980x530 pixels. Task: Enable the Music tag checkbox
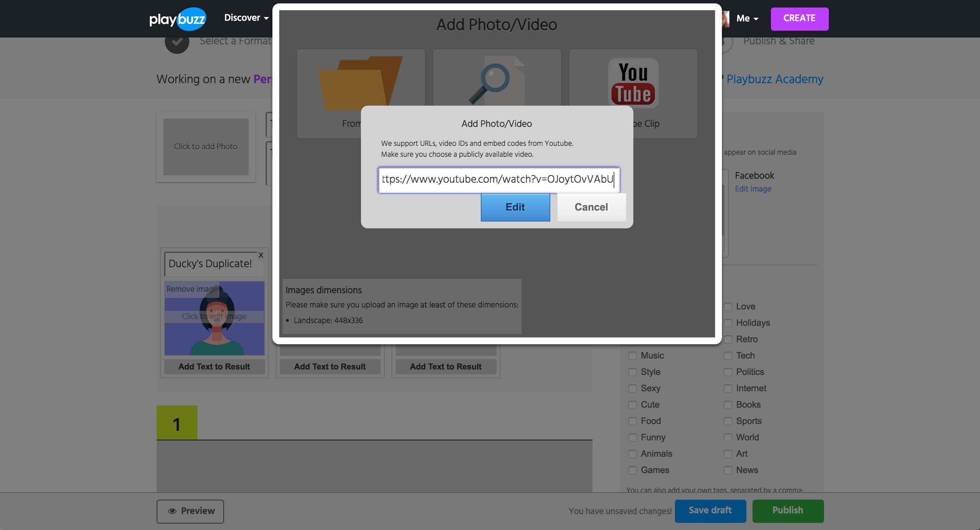click(x=632, y=355)
